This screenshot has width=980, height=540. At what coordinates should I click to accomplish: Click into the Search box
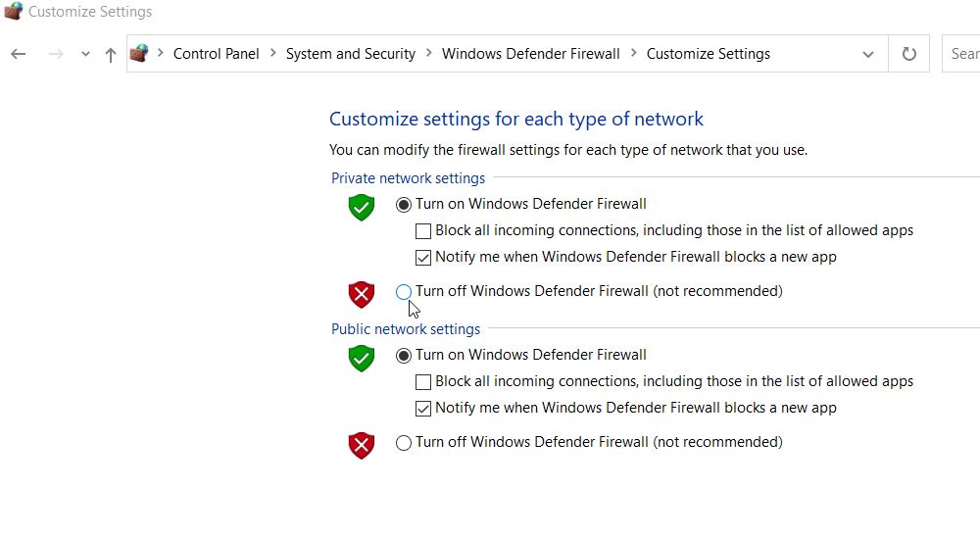(x=961, y=54)
